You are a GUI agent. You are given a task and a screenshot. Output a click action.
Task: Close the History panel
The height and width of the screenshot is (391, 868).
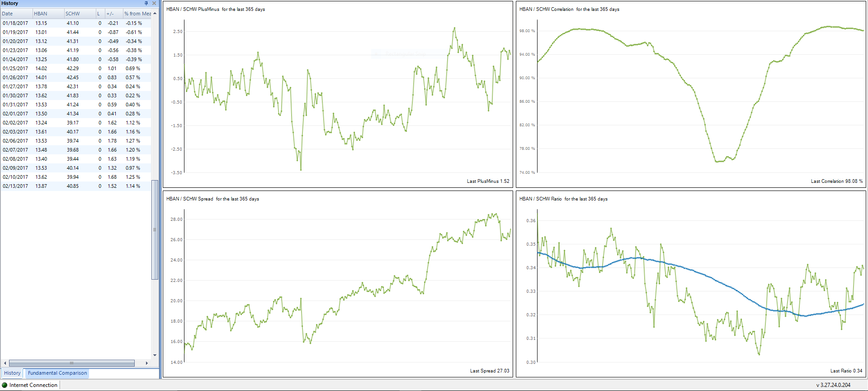tap(154, 3)
